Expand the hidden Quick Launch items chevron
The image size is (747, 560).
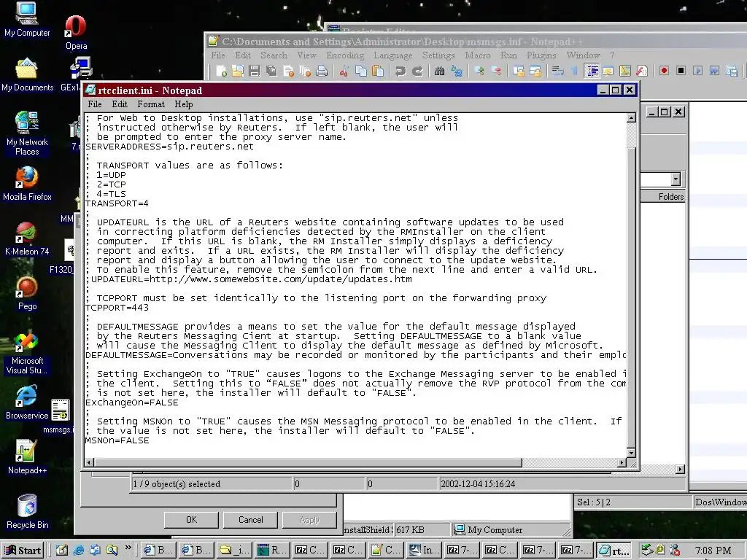(x=128, y=548)
